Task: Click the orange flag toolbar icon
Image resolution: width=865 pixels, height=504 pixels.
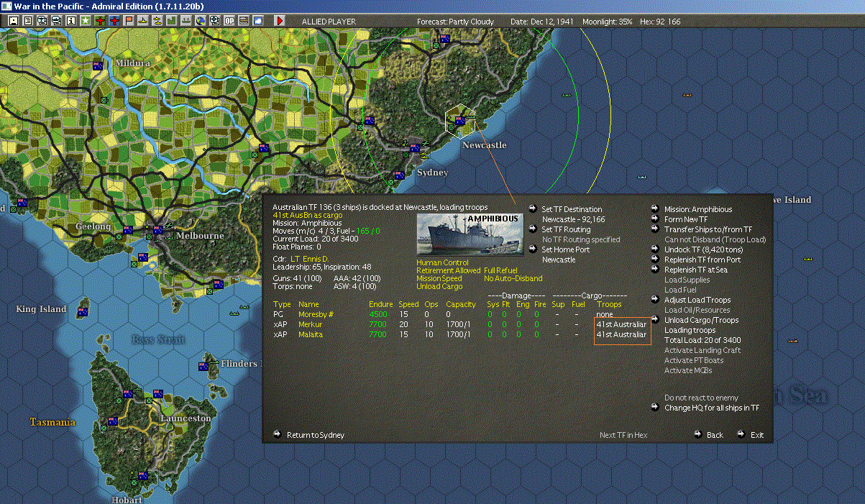Action: pos(129,21)
